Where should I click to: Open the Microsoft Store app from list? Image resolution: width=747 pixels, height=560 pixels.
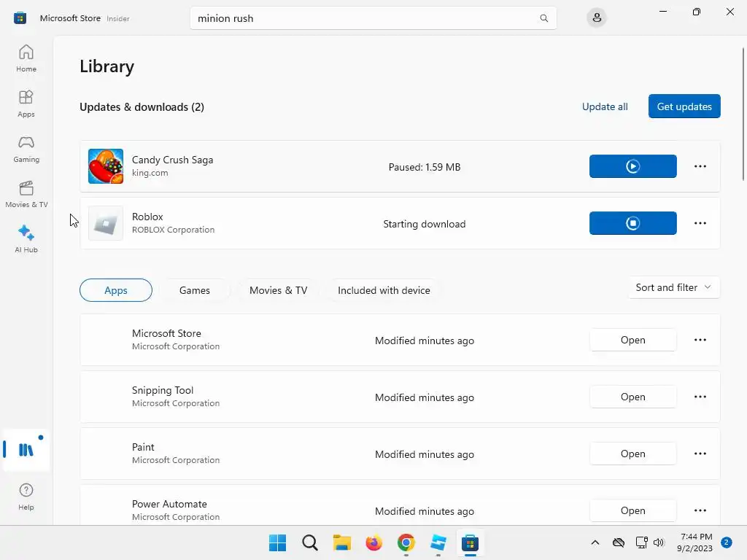click(x=632, y=340)
